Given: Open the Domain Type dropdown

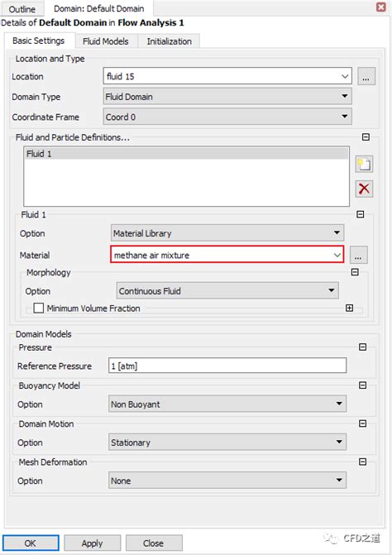Looking at the screenshot, I should tap(227, 96).
